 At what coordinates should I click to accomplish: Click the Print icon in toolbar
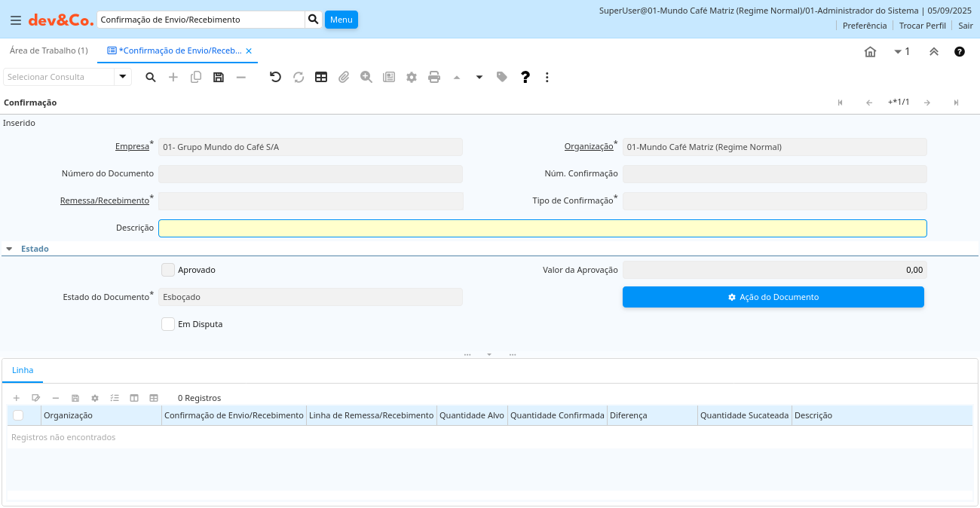434,77
